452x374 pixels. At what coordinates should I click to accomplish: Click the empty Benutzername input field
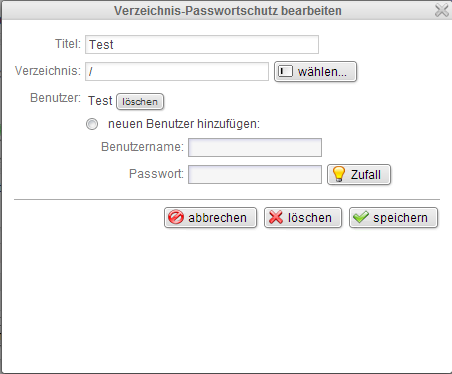255,147
